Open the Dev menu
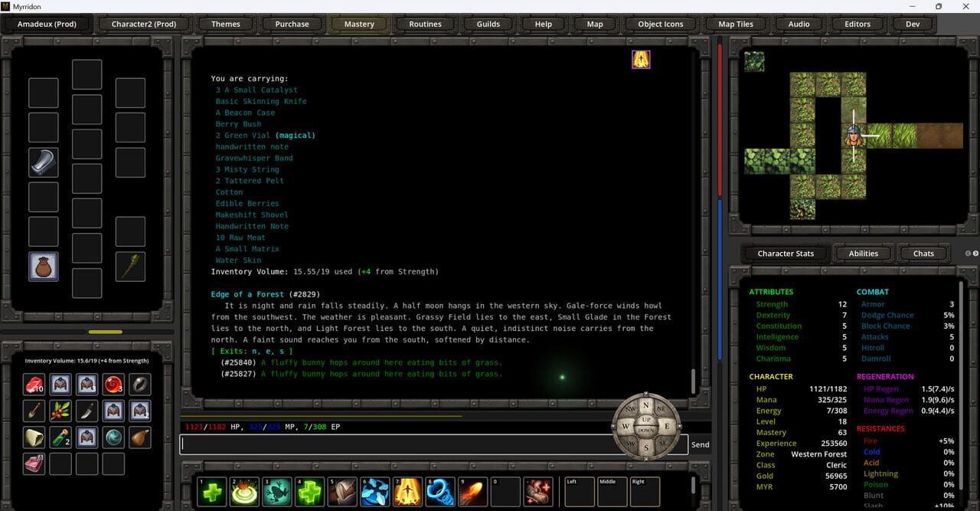The width and height of the screenshot is (980, 511). pyautogui.click(x=913, y=24)
